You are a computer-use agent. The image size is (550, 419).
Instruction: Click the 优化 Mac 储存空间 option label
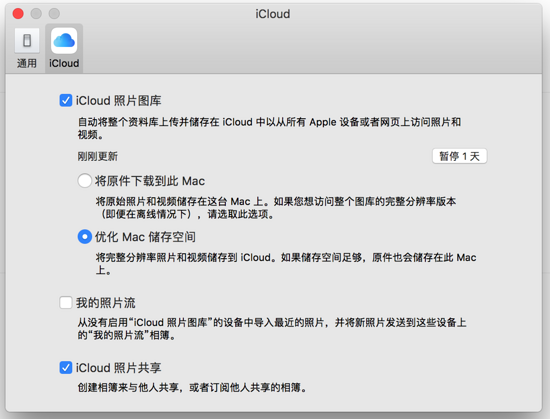pyautogui.click(x=145, y=237)
